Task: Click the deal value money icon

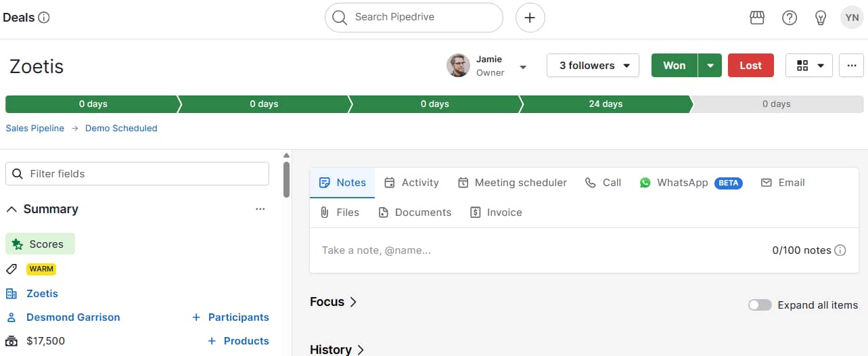Action: coord(12,341)
